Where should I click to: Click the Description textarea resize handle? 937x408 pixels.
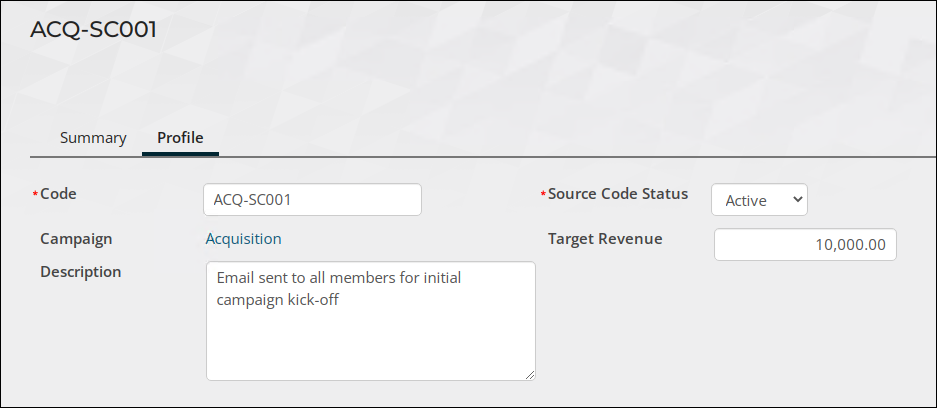click(x=530, y=375)
